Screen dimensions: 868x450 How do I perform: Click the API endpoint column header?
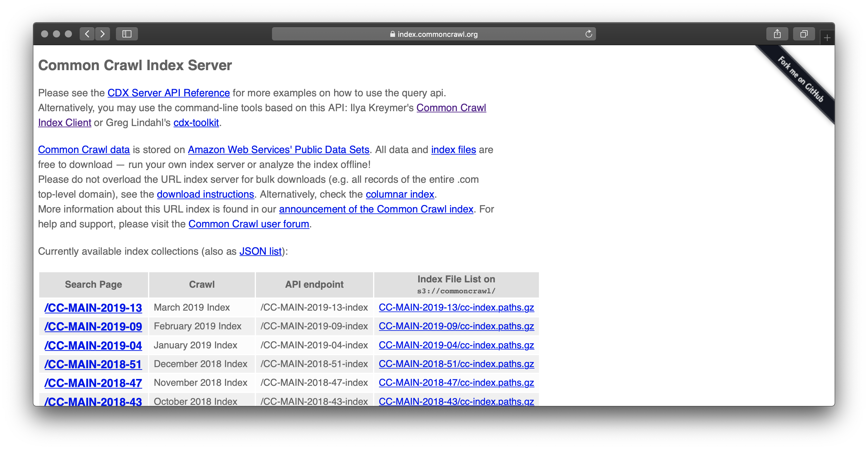[314, 285]
